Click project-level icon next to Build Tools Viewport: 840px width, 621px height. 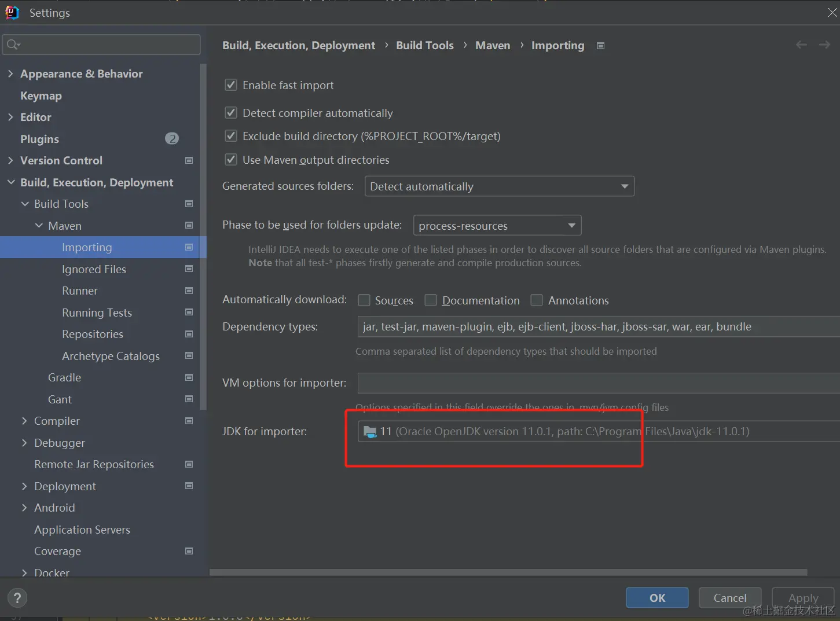tap(189, 204)
